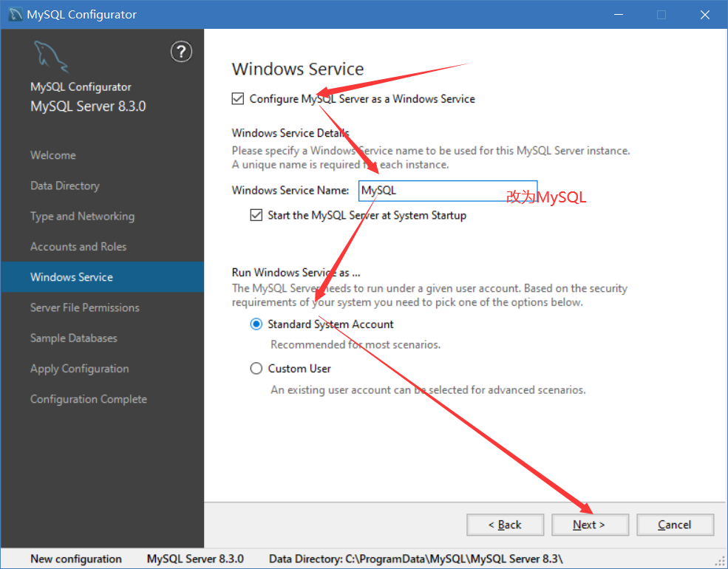Select the Windows Service step
The image size is (728, 569).
[102, 277]
